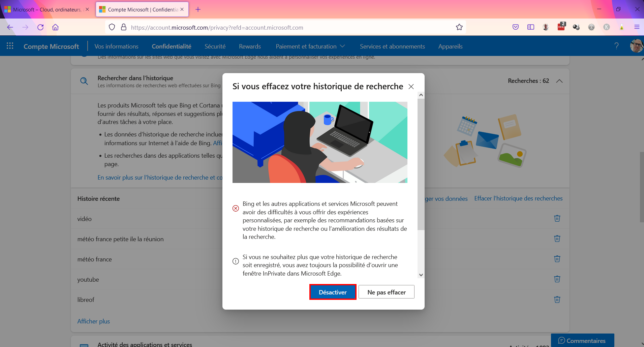The image size is (644, 347).
Task: Bookmark this page with the star icon
Action: (x=459, y=27)
